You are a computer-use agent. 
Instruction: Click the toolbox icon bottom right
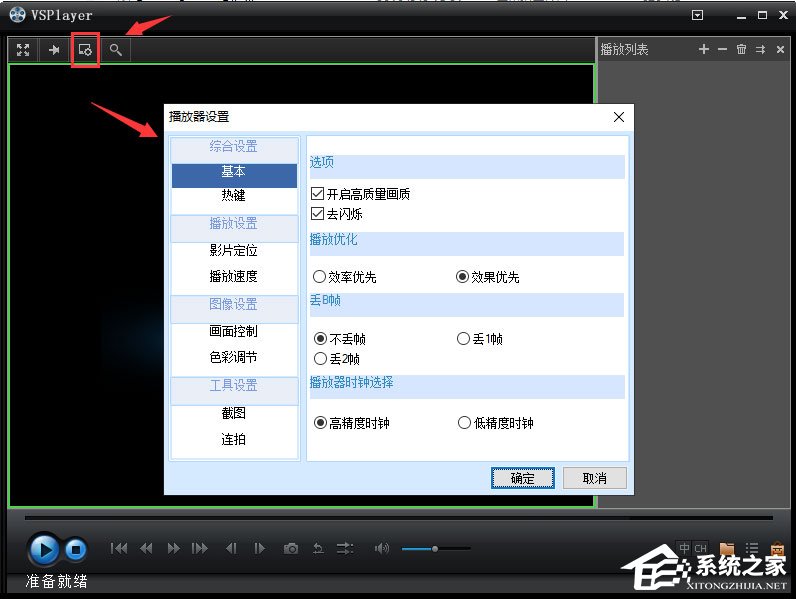pyautogui.click(x=777, y=549)
